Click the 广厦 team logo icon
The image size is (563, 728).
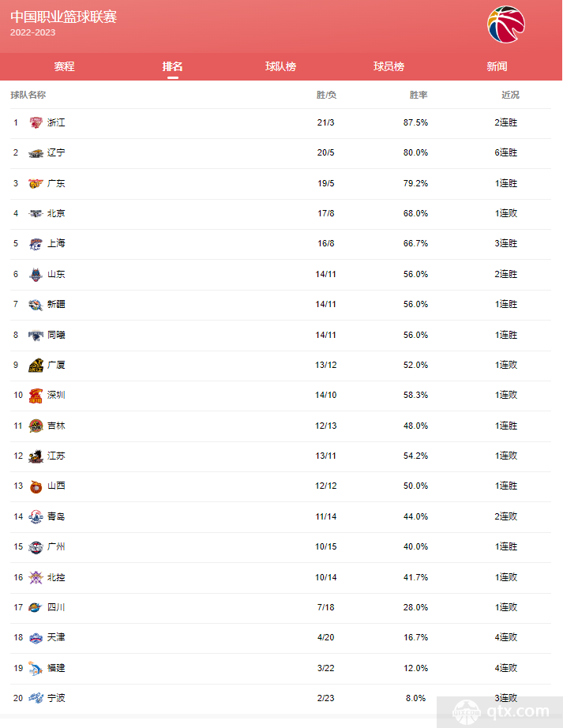36,366
